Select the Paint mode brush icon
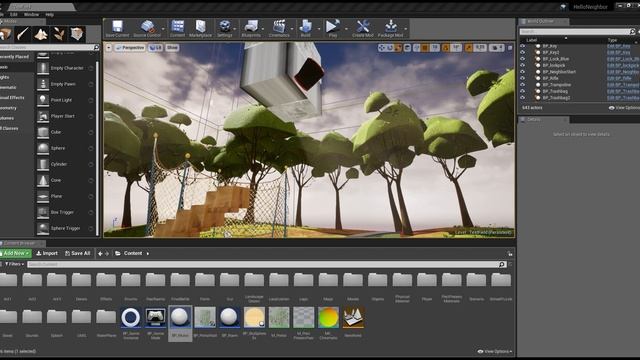 click(23, 34)
